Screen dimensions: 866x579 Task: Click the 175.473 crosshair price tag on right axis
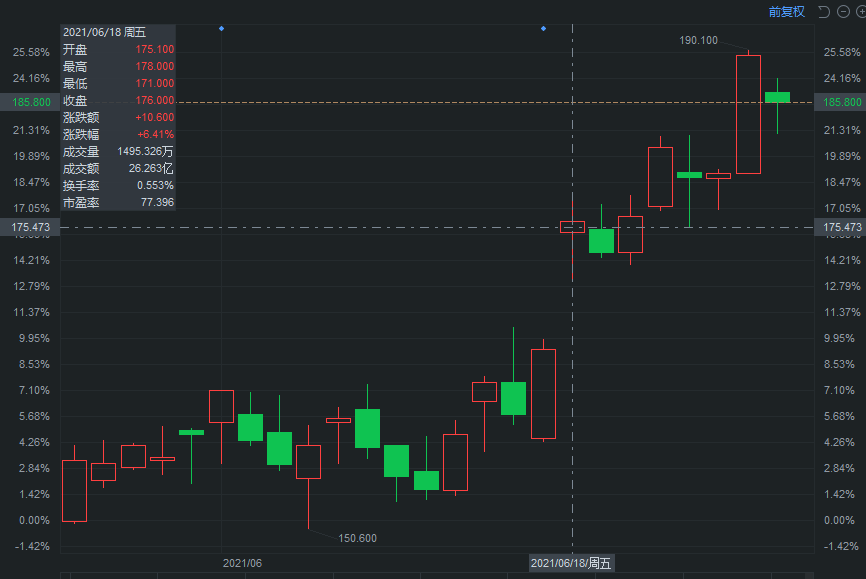click(x=842, y=228)
